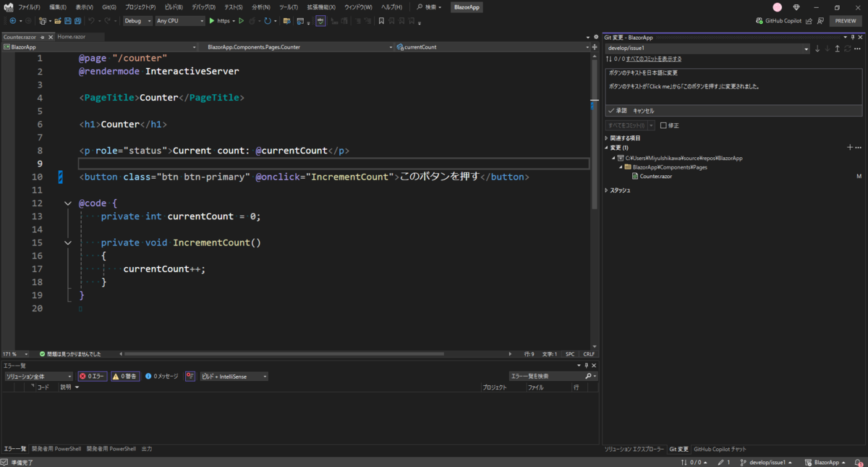Click the 検索 search button in title bar
Screen dimensions: 868x467
click(429, 7)
